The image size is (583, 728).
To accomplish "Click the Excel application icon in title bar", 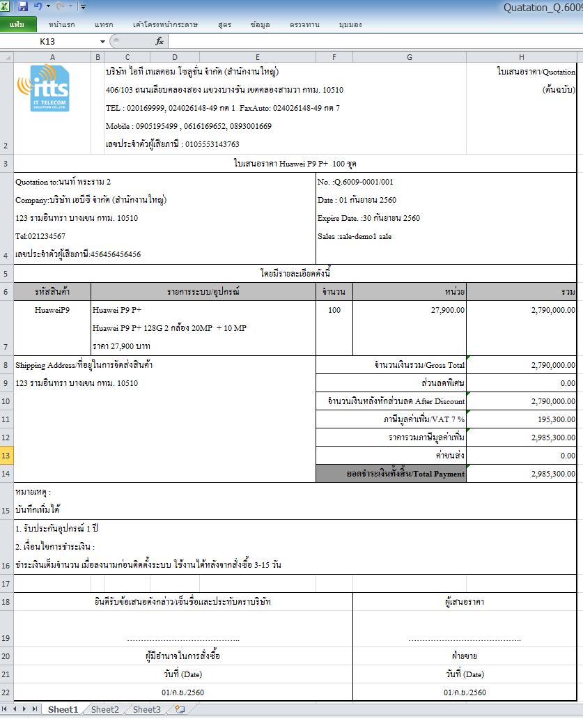I will 5,6.
